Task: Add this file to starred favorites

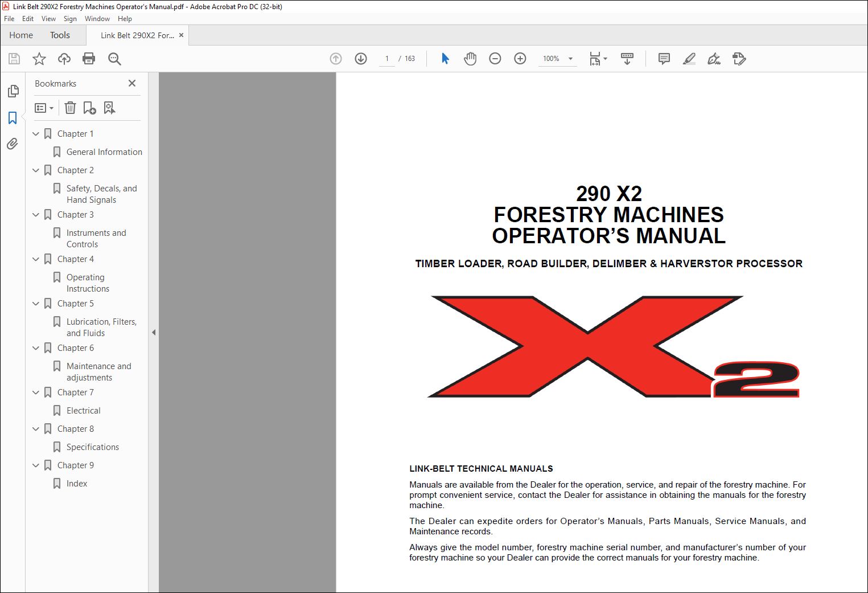Action: click(39, 59)
